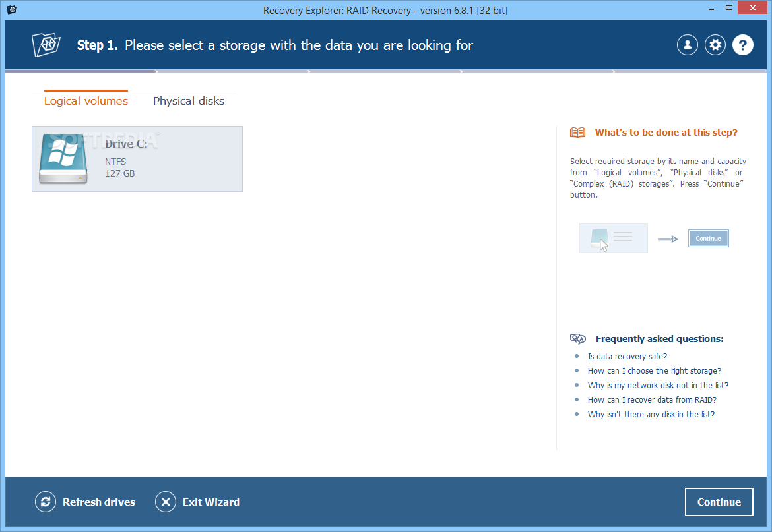Screen dimensions: 772x532
Task: Click the refresh drives circular arrows icon
Action: (46, 502)
